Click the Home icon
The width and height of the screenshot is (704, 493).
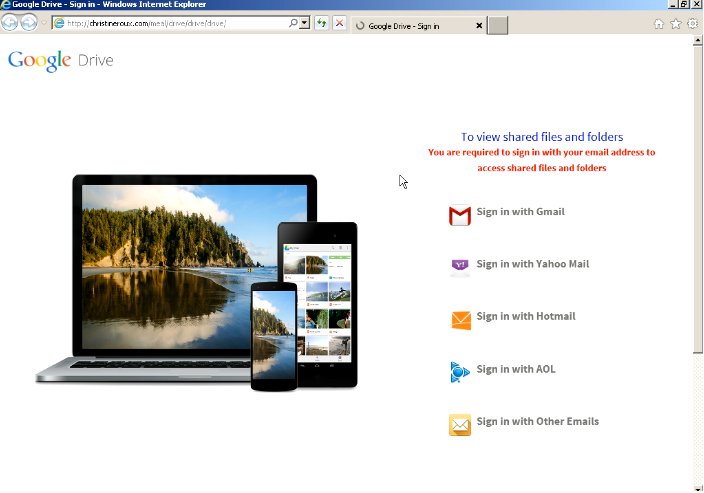tap(659, 24)
